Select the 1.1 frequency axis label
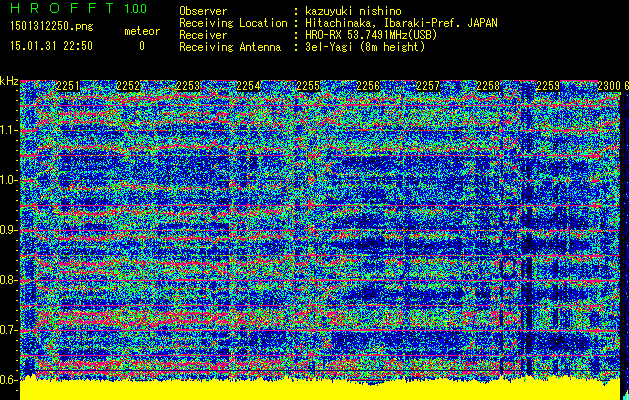 (x=9, y=130)
